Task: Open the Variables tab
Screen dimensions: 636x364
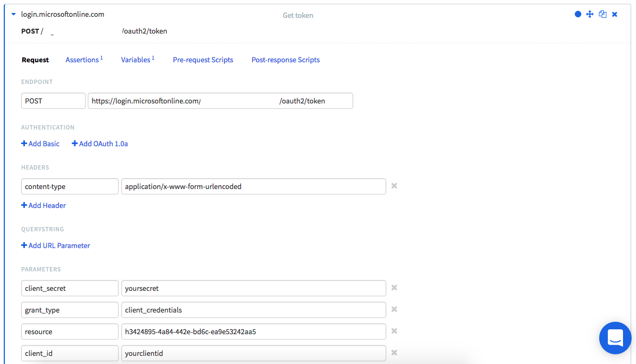Action: (137, 60)
